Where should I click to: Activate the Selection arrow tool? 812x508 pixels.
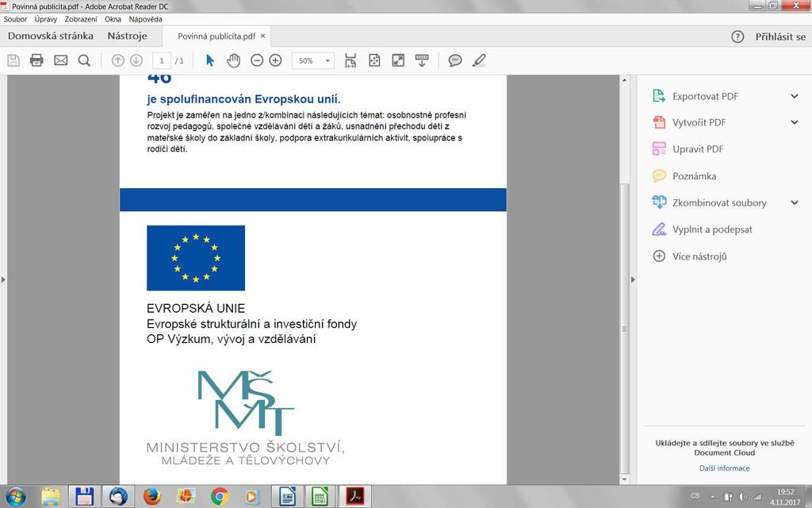click(x=209, y=60)
